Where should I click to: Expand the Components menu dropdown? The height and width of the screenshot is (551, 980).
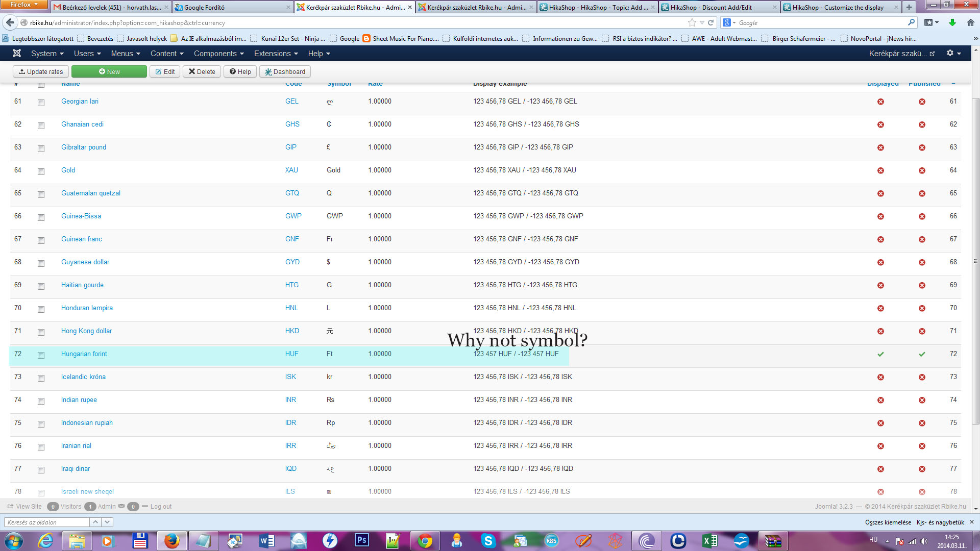tap(218, 54)
